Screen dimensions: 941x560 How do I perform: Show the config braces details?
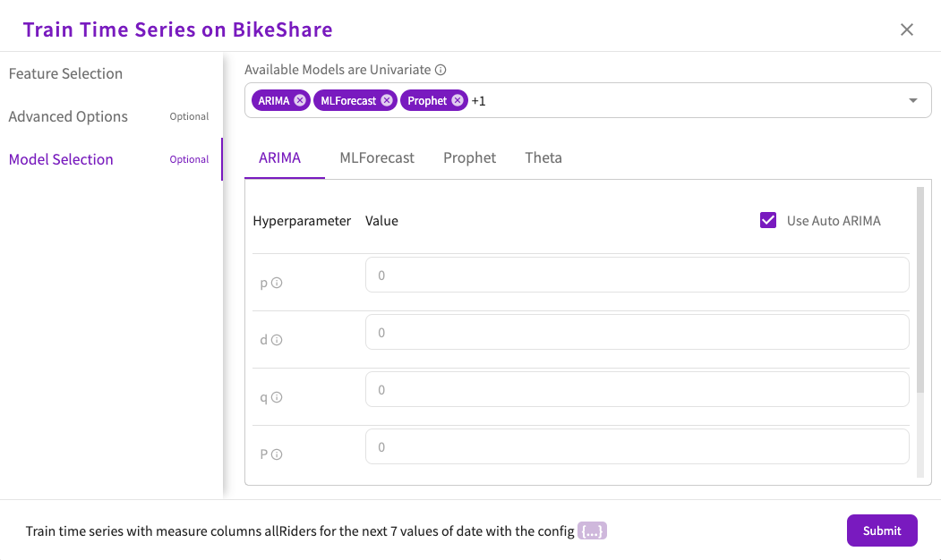[592, 530]
